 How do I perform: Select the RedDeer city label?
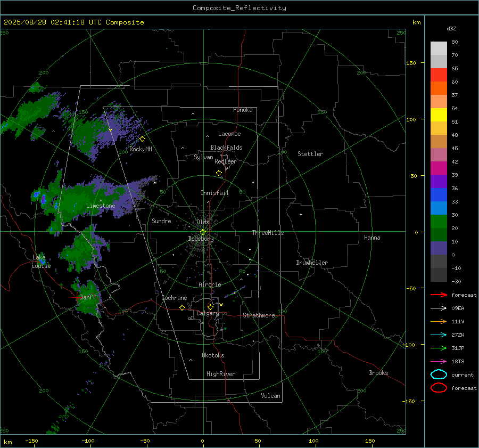pos(226,161)
